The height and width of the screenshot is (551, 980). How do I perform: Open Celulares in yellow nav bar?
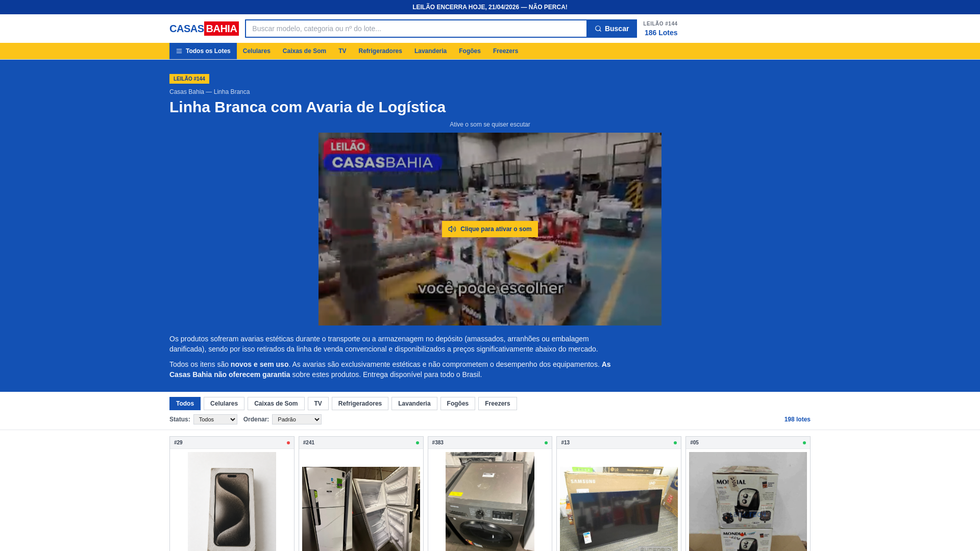(256, 51)
